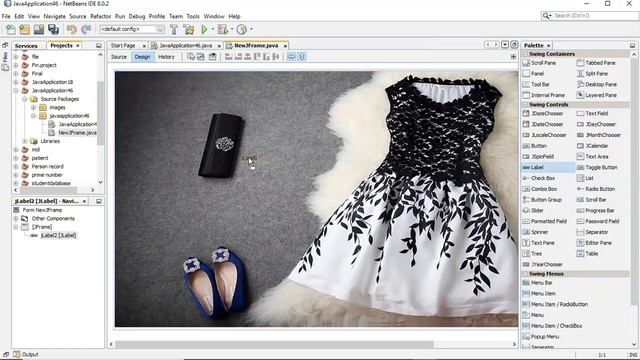Minimize the Projects panel window icon
This screenshot has height=360, width=640.
coord(99,46)
